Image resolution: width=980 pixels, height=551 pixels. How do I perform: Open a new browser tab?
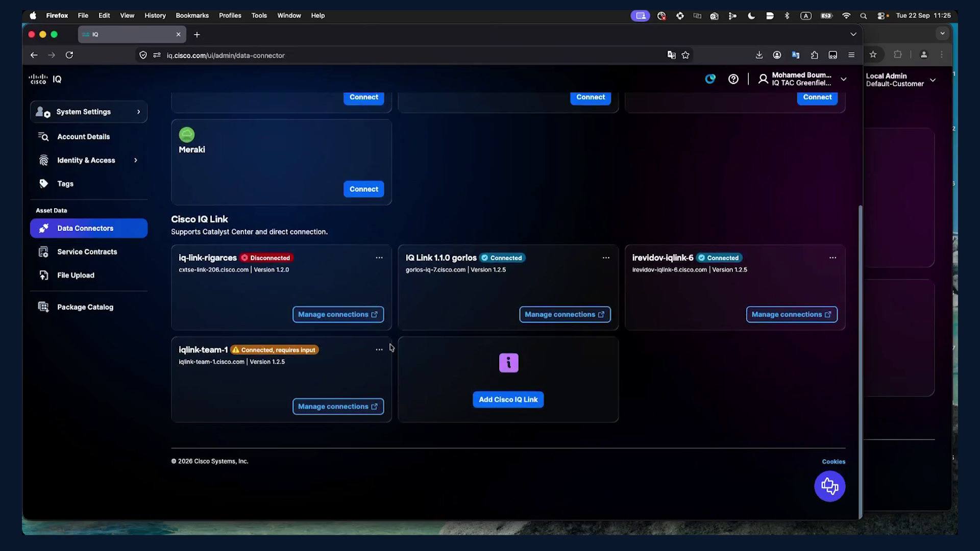[x=197, y=35]
